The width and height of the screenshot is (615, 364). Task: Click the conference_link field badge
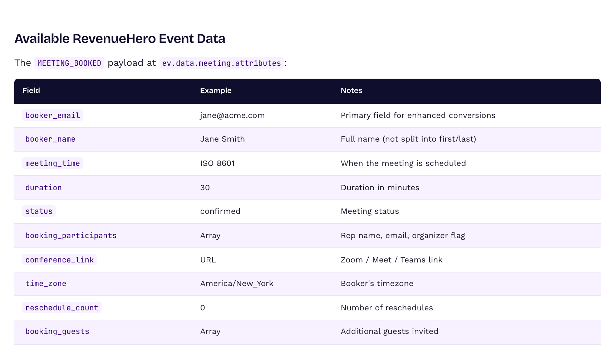click(59, 260)
